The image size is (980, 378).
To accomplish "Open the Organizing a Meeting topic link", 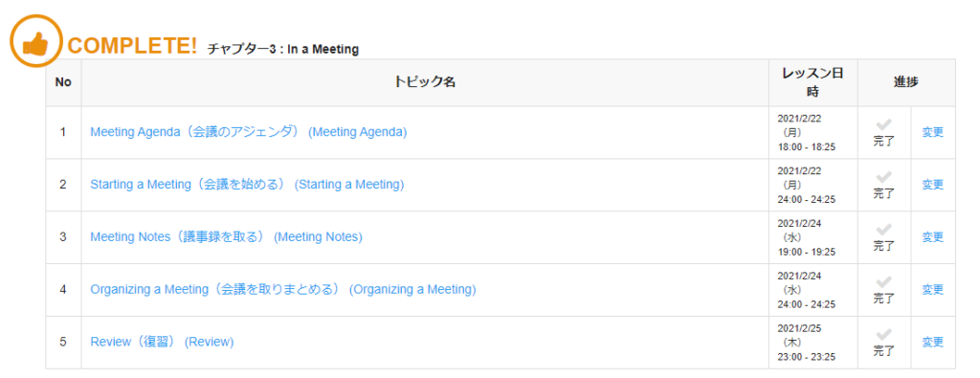I will [283, 290].
